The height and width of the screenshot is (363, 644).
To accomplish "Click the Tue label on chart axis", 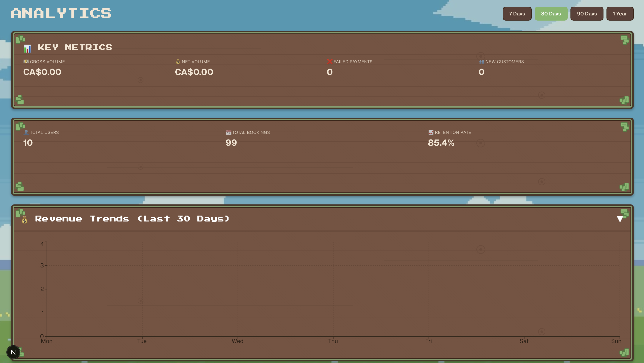I will (x=142, y=341).
